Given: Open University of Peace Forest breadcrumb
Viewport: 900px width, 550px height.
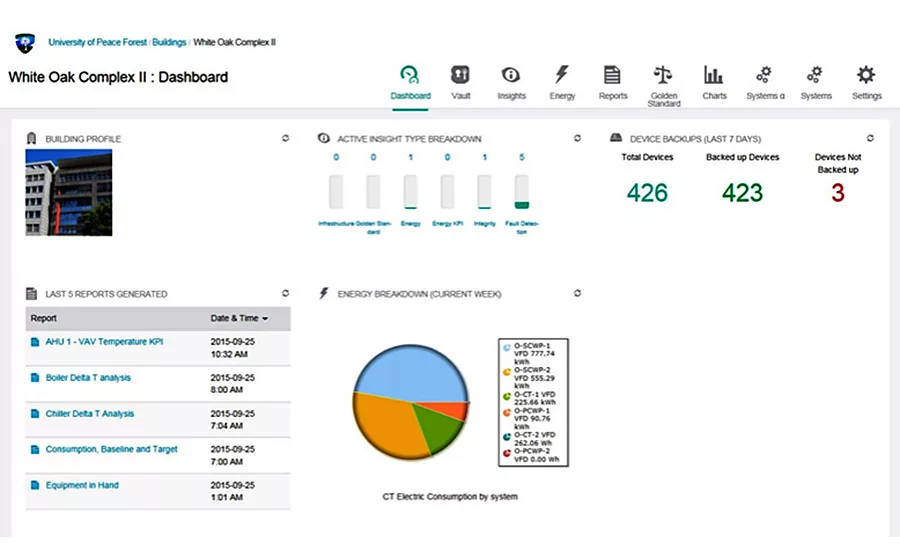Looking at the screenshot, I should (x=98, y=42).
